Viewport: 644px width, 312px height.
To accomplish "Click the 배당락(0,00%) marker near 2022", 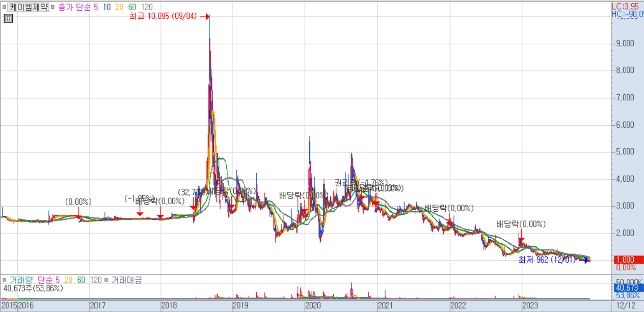I will [449, 208].
